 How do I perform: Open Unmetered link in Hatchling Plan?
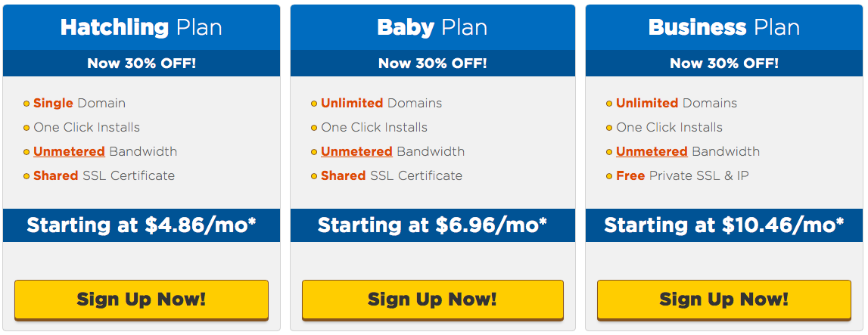[69, 151]
